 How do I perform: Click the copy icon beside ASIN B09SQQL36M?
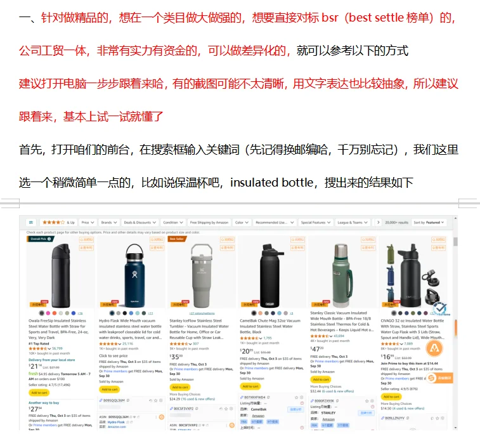point(128,400)
